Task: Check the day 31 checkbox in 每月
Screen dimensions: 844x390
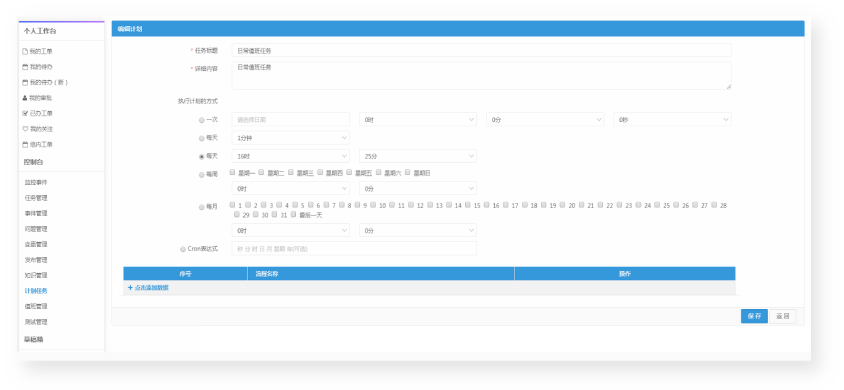Action: pos(275,214)
